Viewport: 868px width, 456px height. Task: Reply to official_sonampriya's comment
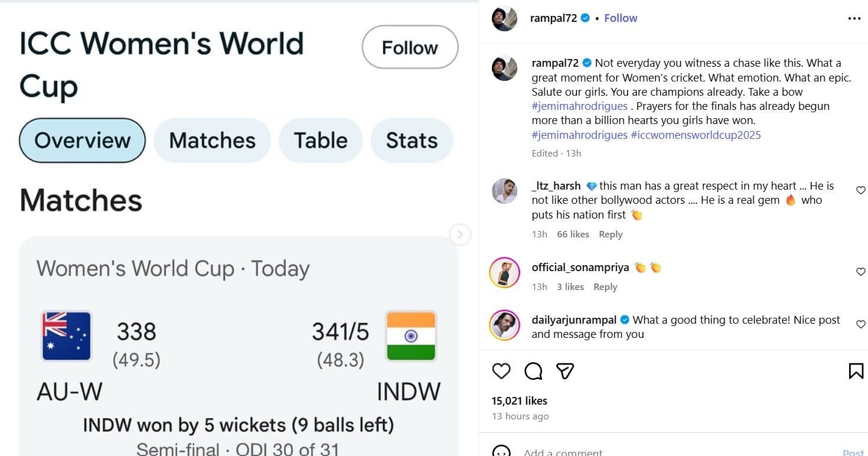(x=605, y=287)
